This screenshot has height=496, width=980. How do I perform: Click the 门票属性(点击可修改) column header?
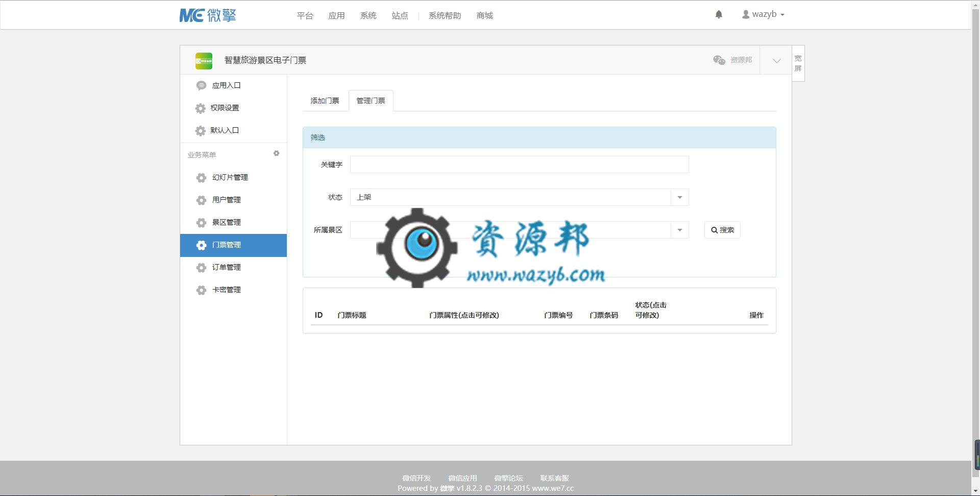point(464,315)
